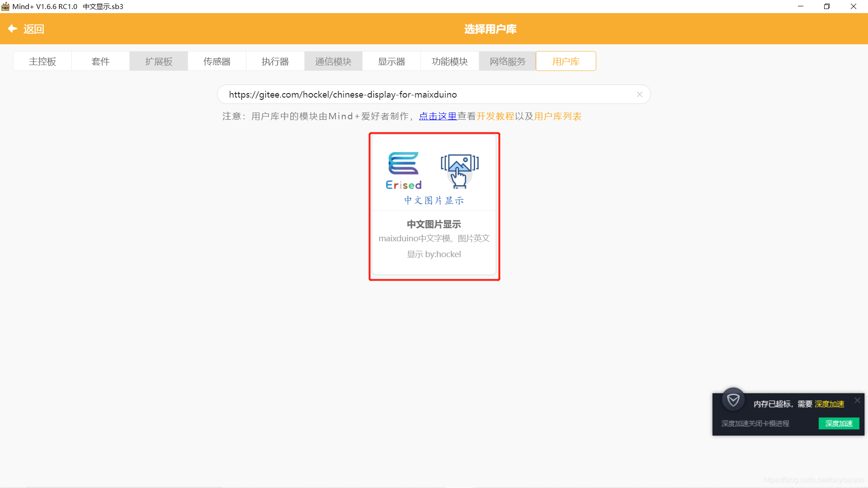This screenshot has width=868, height=488.
Task: Open the 功能模块 tab
Action: point(449,61)
